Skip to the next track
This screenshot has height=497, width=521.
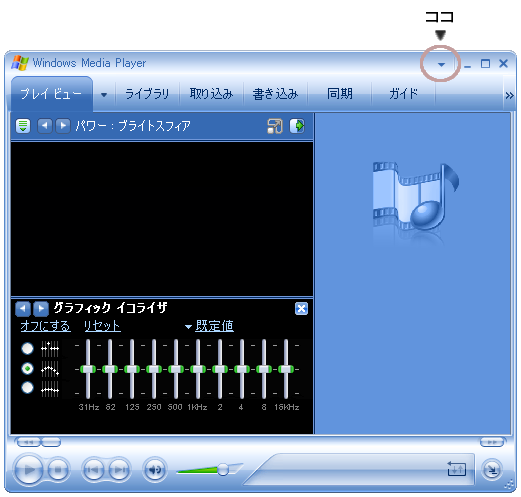(x=118, y=470)
